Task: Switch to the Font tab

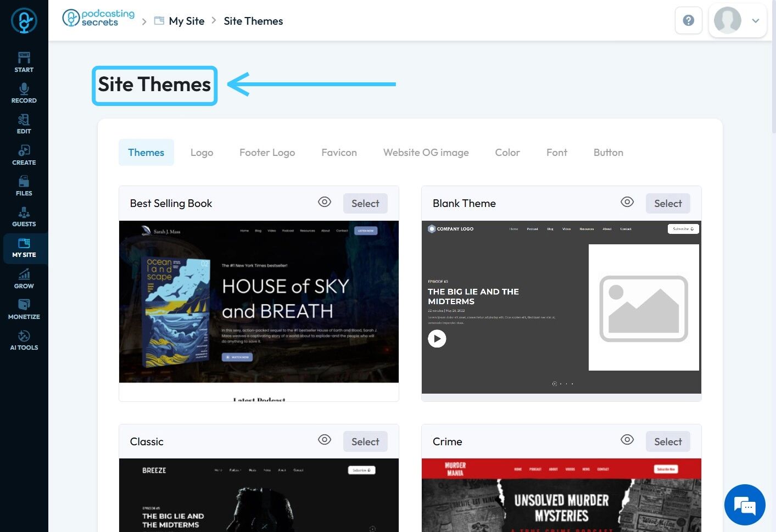Action: (x=557, y=153)
